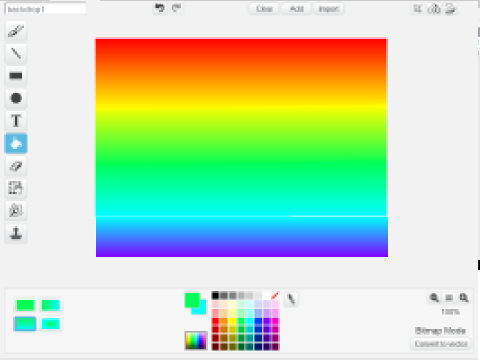This screenshot has height=360, width=480.
Task: Select the Brush tool
Action: [16, 31]
